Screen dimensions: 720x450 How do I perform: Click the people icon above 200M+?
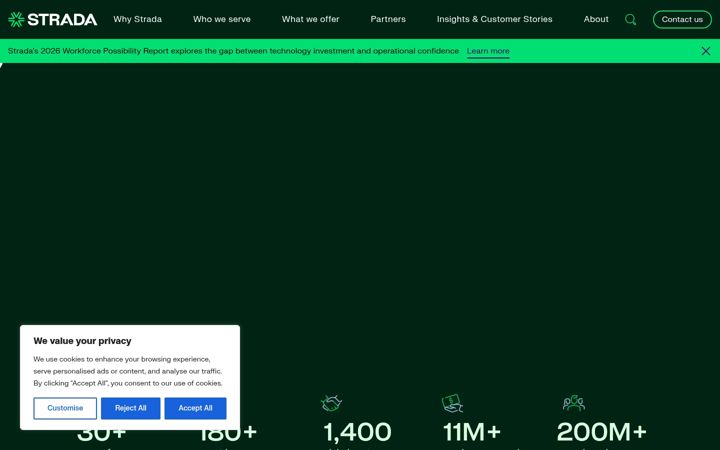(574, 403)
